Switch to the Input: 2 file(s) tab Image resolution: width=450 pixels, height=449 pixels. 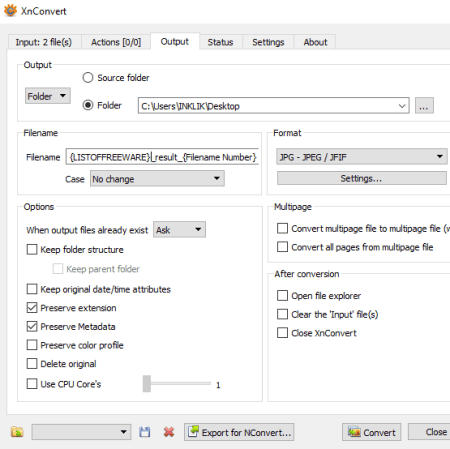(x=44, y=42)
